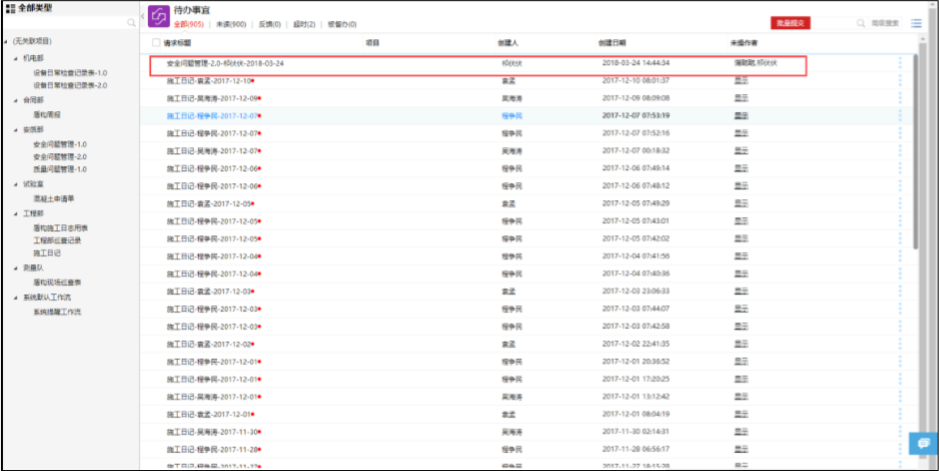Open request 施工日记-吴海涛-2017-12-09
The width and height of the screenshot is (939, 471).
point(213,98)
